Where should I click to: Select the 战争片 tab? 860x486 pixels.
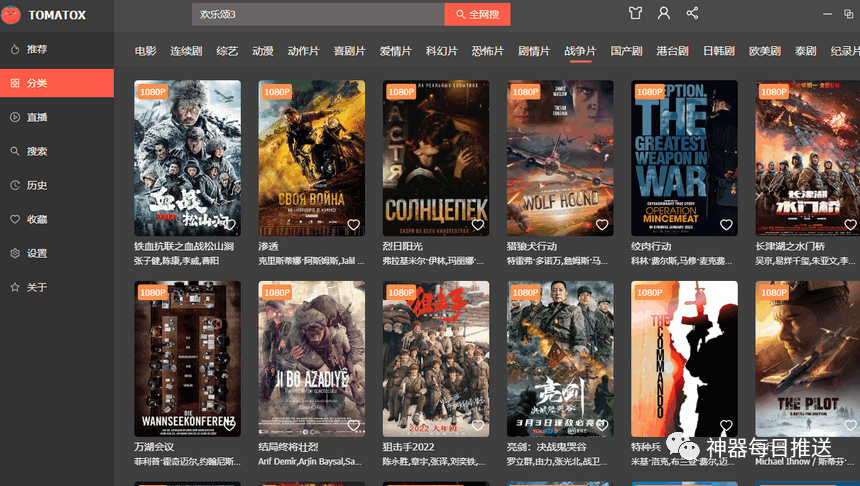[x=580, y=51]
